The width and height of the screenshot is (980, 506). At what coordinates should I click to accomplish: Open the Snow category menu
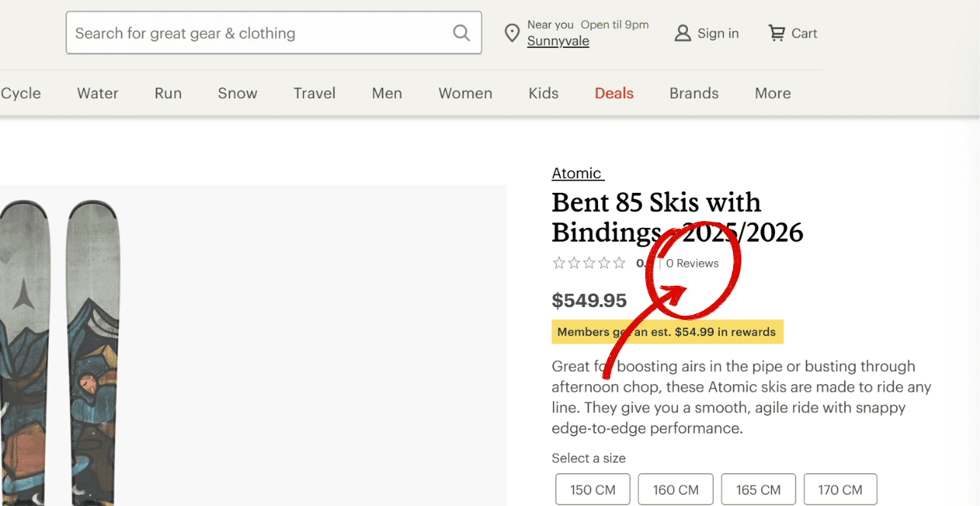point(237,93)
